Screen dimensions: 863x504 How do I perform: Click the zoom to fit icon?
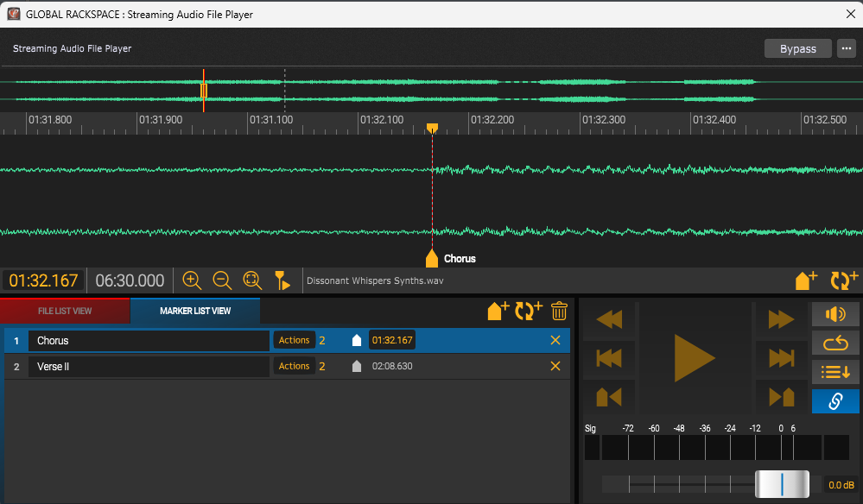252,280
